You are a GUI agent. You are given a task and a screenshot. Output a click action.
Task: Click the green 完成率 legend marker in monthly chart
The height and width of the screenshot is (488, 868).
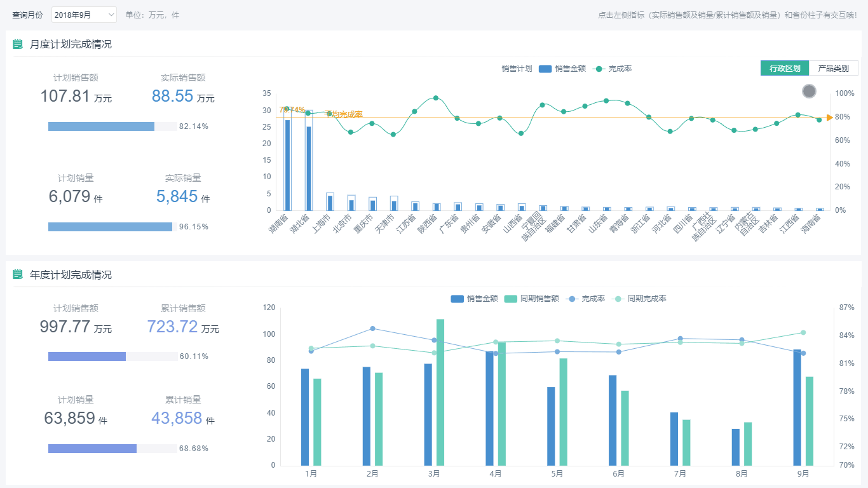[598, 69]
